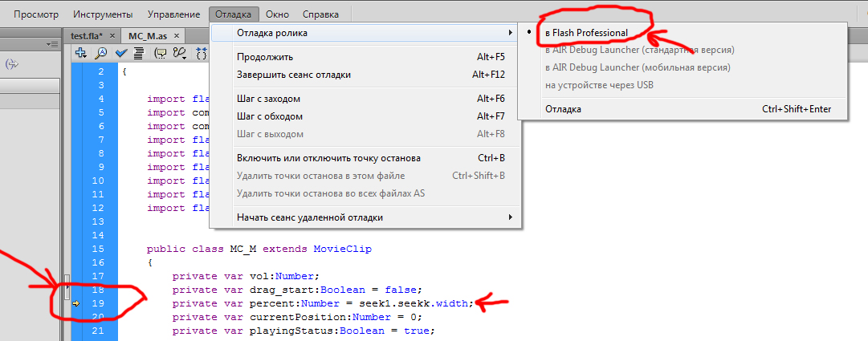Click the drag_start:Boolean = false line
868x341 pixels.
coord(297,290)
